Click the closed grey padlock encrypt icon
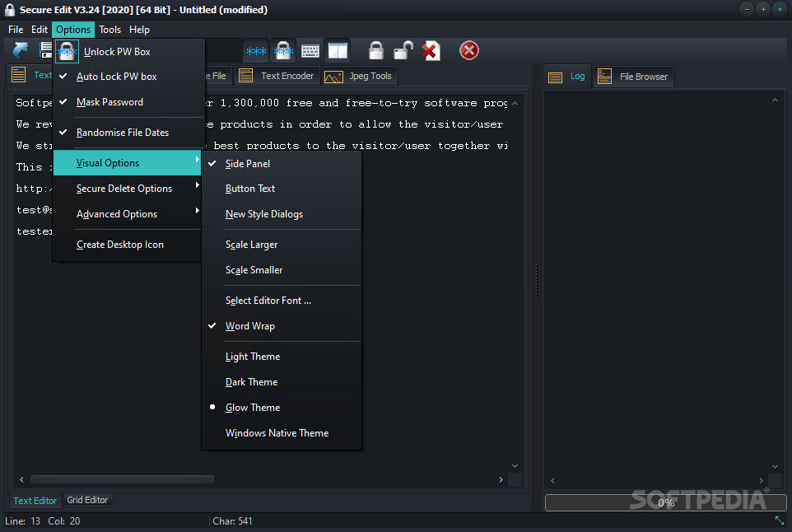This screenshot has width=792, height=532. (376, 50)
